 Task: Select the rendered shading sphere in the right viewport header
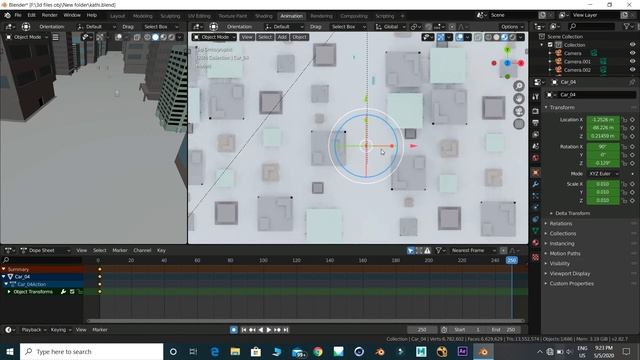513,37
